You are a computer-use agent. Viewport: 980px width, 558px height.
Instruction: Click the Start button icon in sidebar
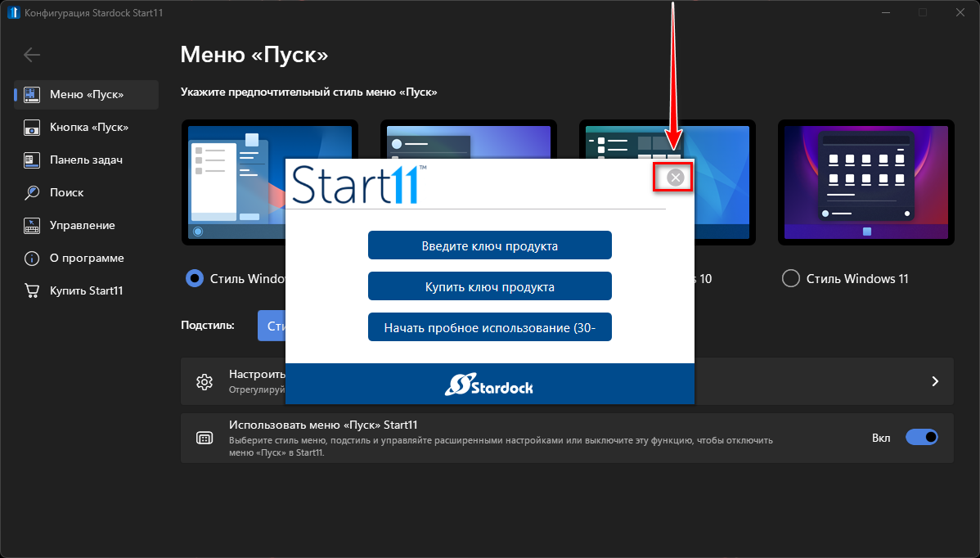coord(32,128)
